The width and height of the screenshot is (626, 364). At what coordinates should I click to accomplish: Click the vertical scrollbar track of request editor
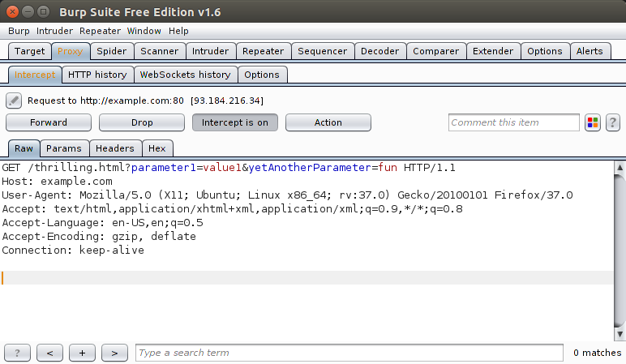pos(620,251)
